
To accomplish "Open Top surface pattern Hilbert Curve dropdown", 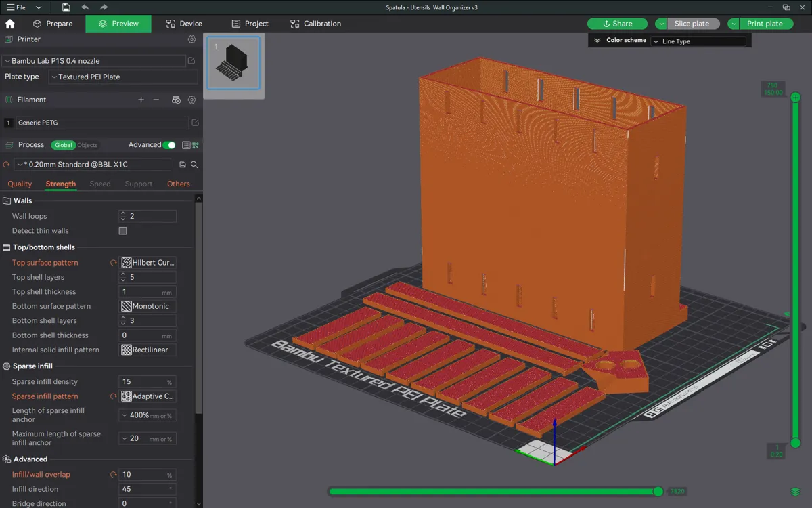I will pos(148,263).
